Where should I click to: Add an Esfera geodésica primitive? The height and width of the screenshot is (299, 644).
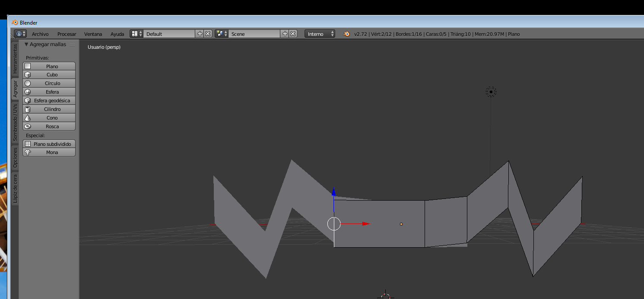pos(49,101)
